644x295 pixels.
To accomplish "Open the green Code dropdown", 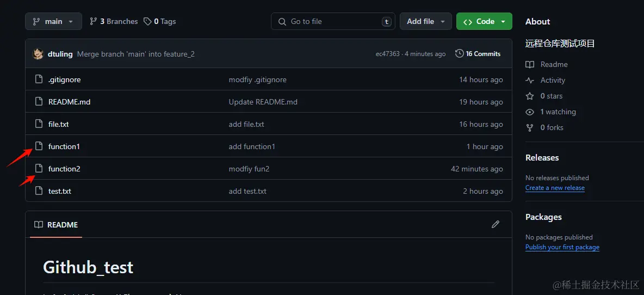I will click(484, 21).
